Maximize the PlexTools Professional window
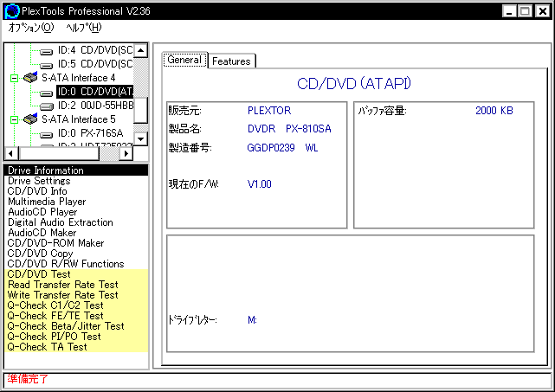Screen dimensions: 555x392 [x=525, y=11]
